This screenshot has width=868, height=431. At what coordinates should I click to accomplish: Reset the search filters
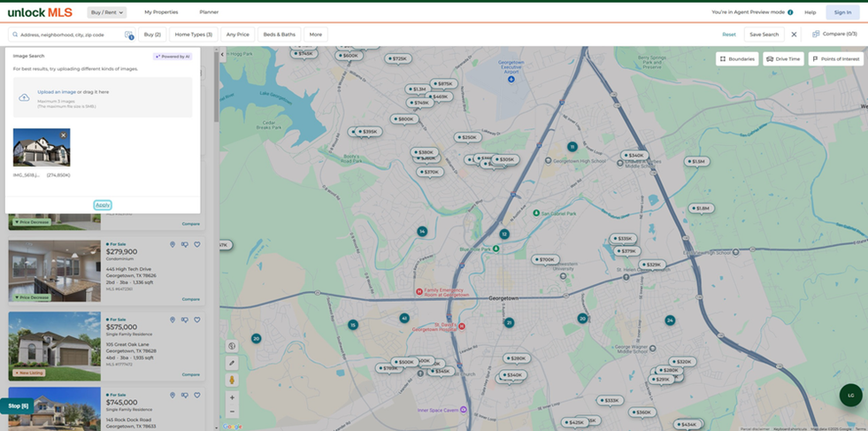[x=729, y=35]
